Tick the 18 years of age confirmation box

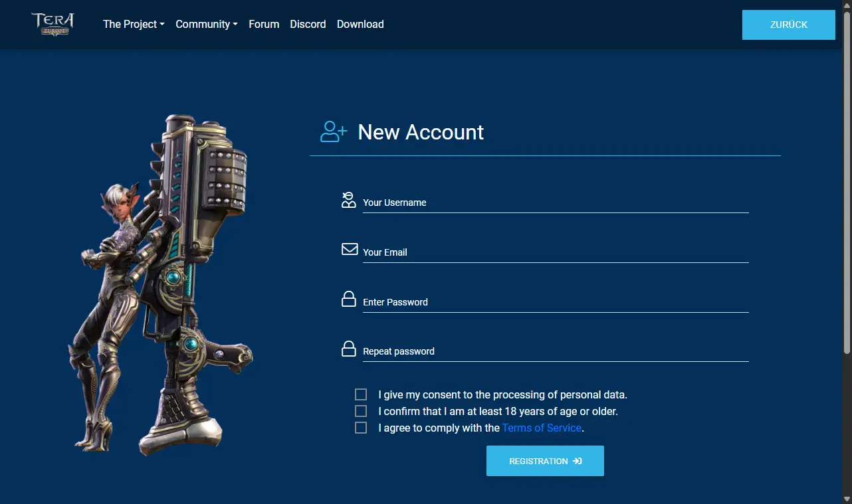[x=361, y=411]
